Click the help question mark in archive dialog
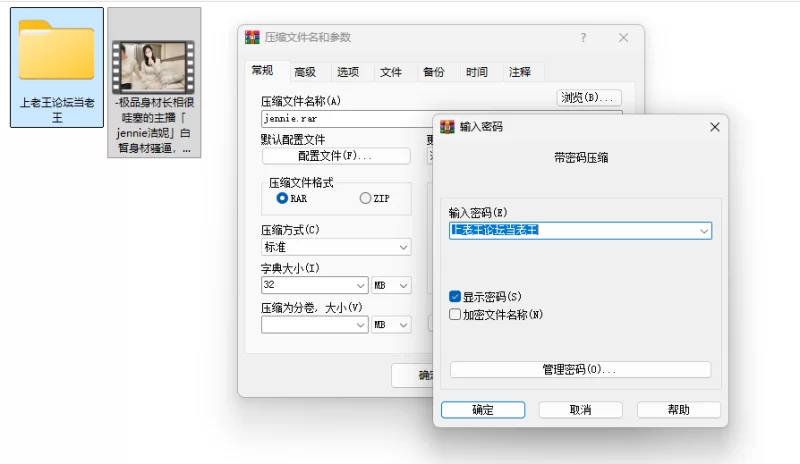This screenshot has width=800, height=464. click(583, 37)
